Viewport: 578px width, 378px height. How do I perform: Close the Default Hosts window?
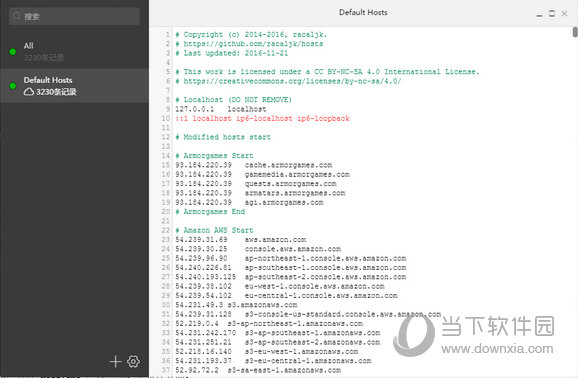point(564,14)
